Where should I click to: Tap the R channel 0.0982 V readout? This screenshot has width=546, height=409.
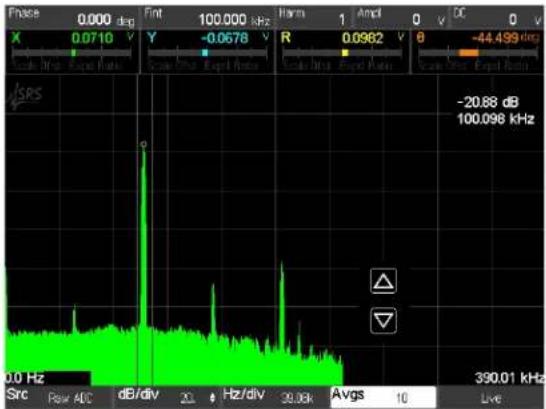pyautogui.click(x=343, y=52)
